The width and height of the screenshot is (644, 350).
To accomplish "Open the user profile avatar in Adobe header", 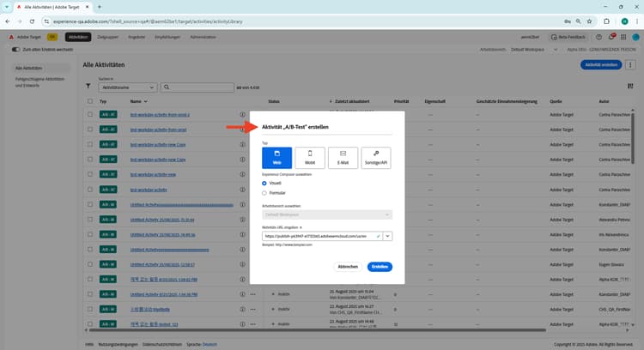I will (x=635, y=37).
